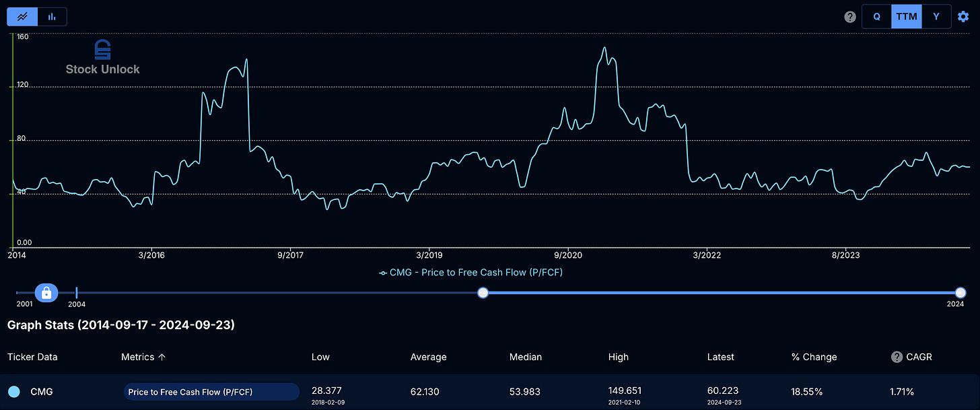Click the High column header
This screenshot has width=980, height=410.
pos(619,357)
